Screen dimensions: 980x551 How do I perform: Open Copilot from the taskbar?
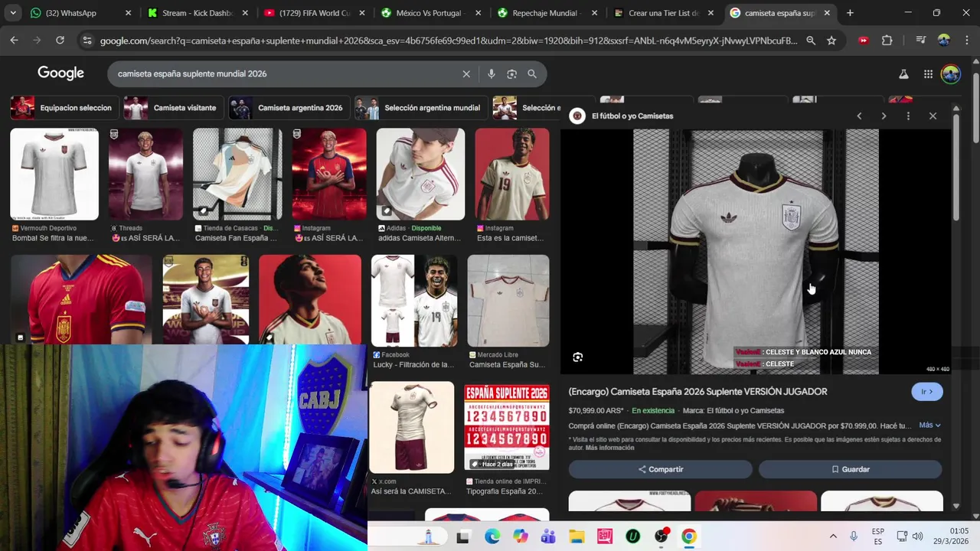click(521, 536)
